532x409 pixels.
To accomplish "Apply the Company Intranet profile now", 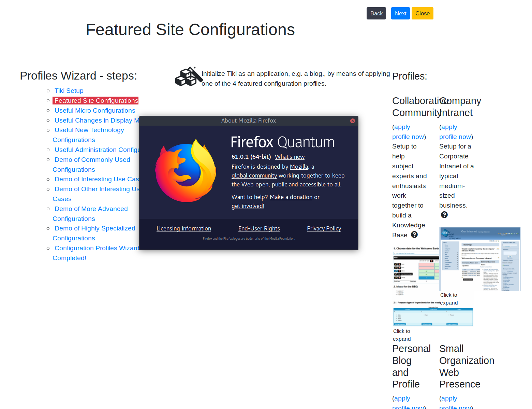I will (455, 132).
